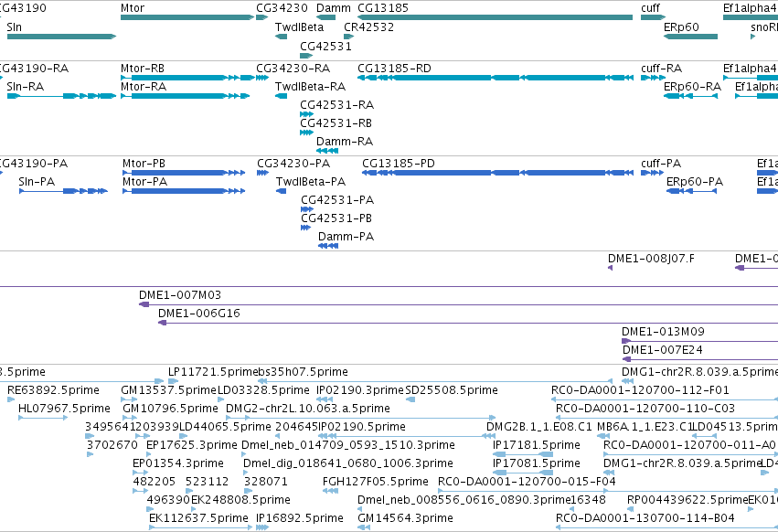
Task: Click EST LD44065.5prime label
Action: (225, 427)
